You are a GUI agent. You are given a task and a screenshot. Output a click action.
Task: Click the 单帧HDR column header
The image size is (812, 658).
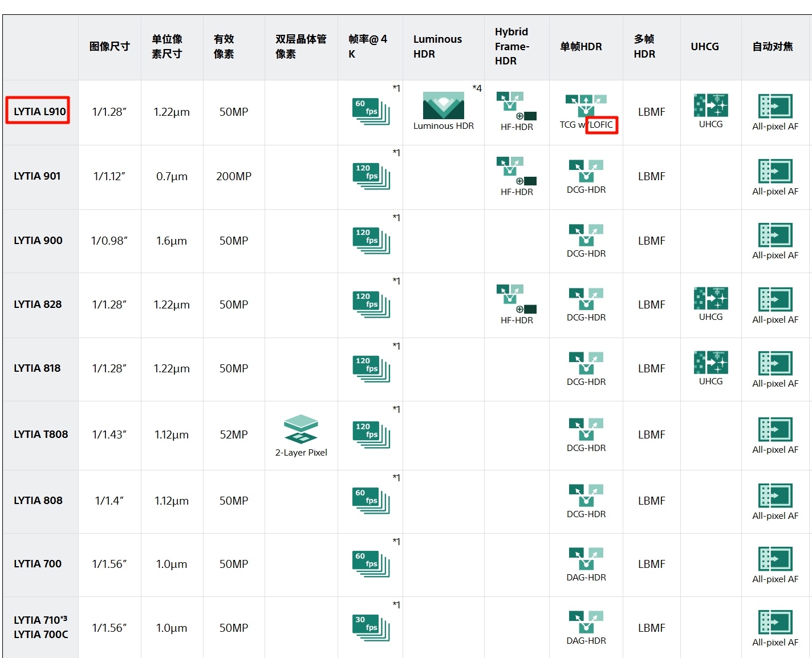point(581,47)
